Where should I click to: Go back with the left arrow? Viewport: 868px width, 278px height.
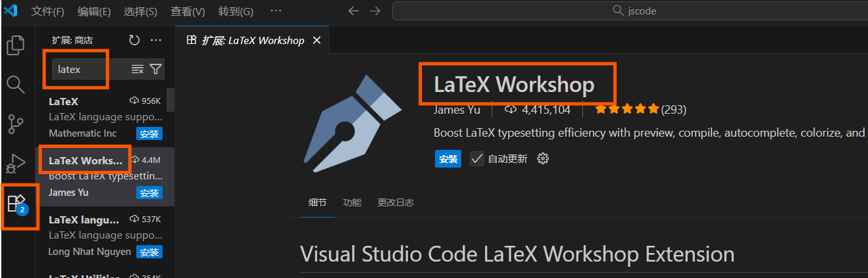click(353, 11)
